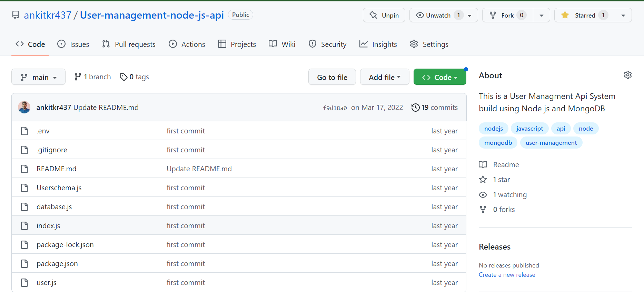This screenshot has height=293, width=644.
Task: Click the book icon beside Readme
Action: click(483, 165)
